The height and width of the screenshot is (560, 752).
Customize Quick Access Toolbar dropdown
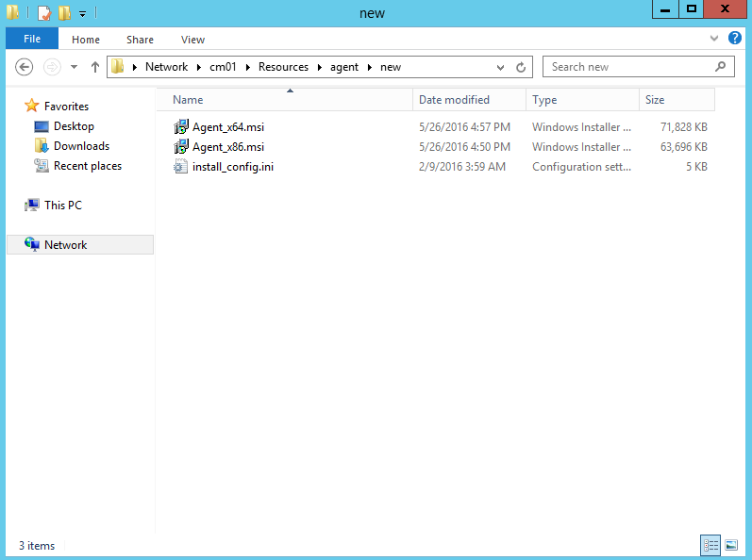(x=82, y=13)
